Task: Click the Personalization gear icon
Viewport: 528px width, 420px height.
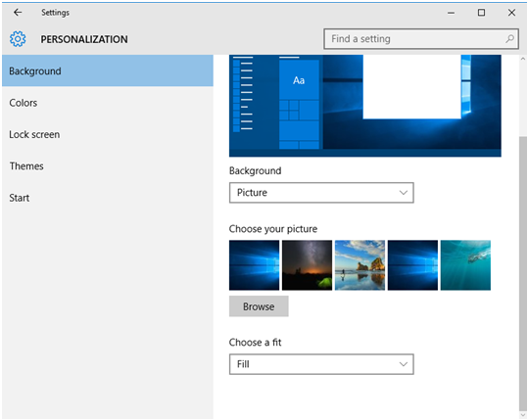Action: [x=18, y=39]
